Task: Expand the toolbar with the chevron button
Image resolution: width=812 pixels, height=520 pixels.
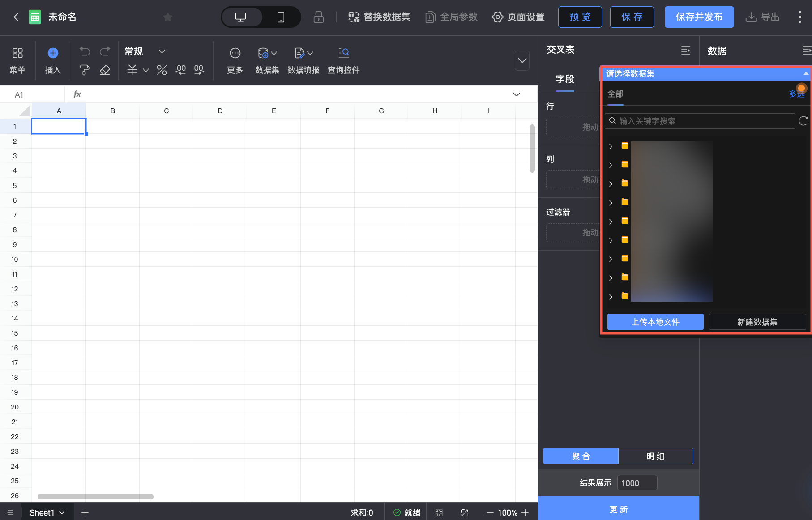Action: (522, 60)
